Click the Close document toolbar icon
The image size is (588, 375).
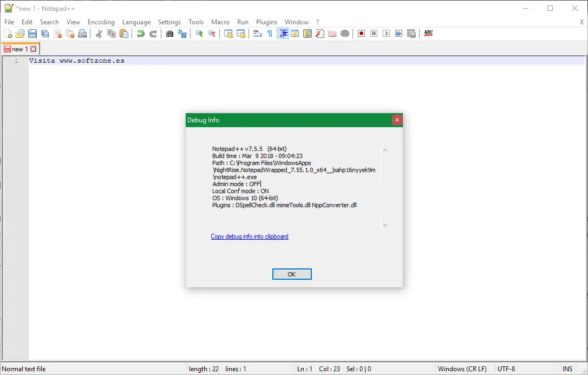pyautogui.click(x=57, y=34)
